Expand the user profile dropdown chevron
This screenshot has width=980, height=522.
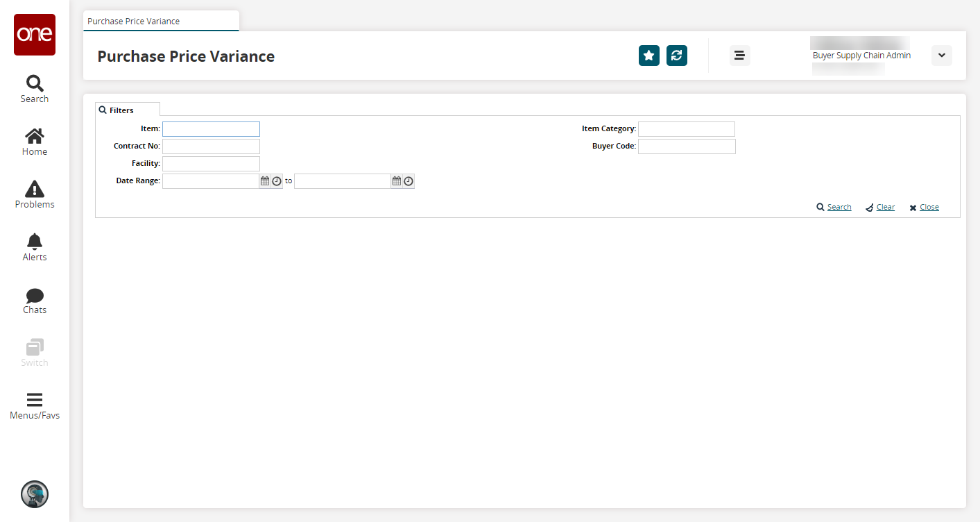coord(941,56)
